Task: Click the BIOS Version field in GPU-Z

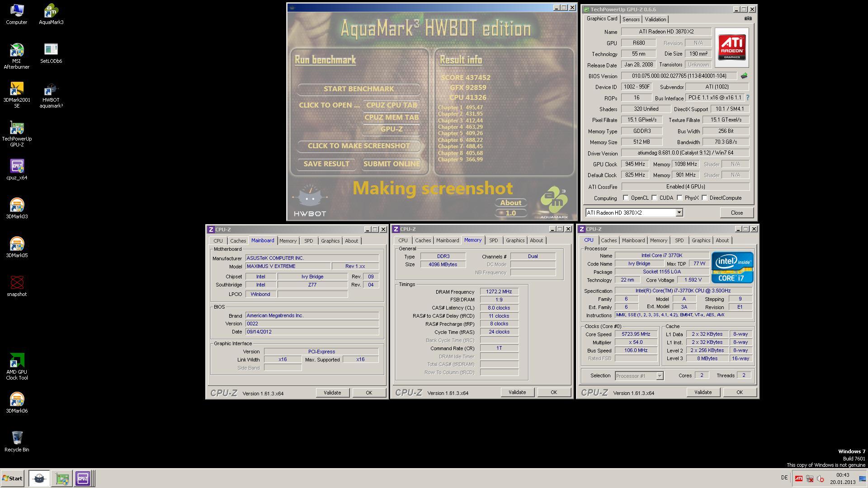Action: [679, 76]
